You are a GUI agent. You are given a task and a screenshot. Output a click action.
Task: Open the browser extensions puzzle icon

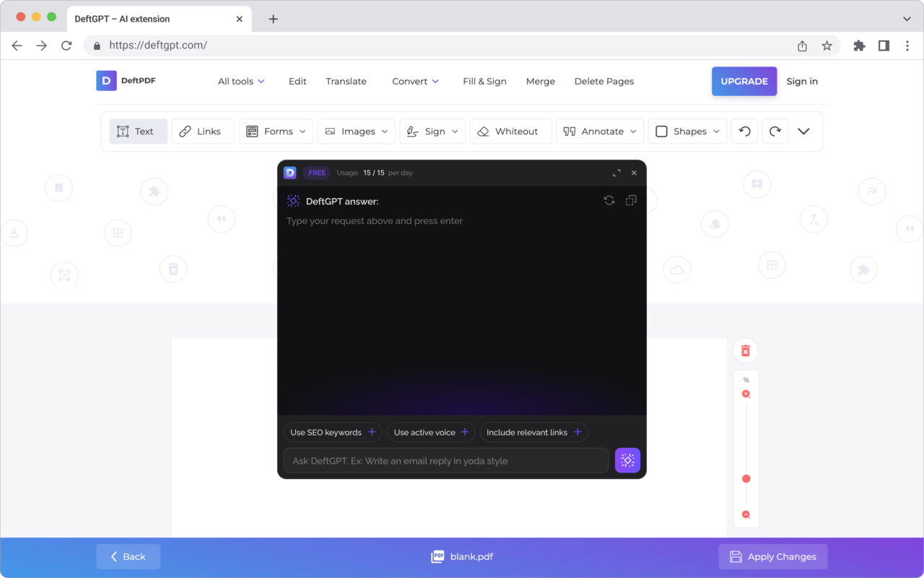(x=859, y=46)
